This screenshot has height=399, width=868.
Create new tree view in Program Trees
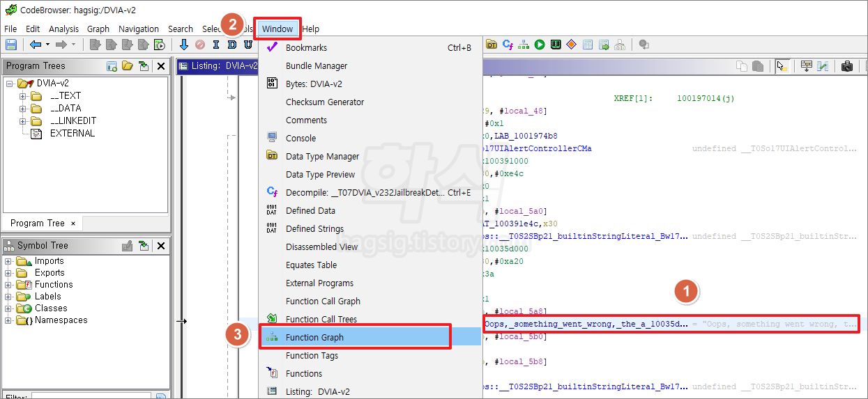(112, 66)
